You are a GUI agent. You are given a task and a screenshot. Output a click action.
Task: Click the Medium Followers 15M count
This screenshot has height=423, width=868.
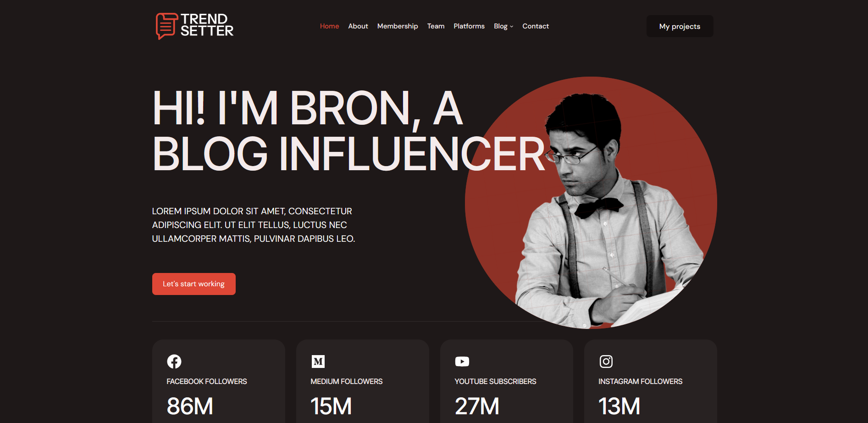click(331, 406)
